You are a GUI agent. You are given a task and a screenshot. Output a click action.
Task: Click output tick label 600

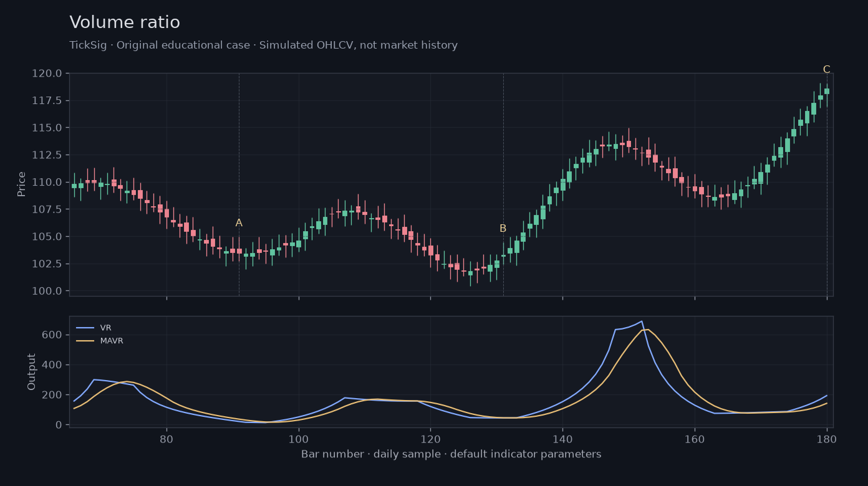53,335
